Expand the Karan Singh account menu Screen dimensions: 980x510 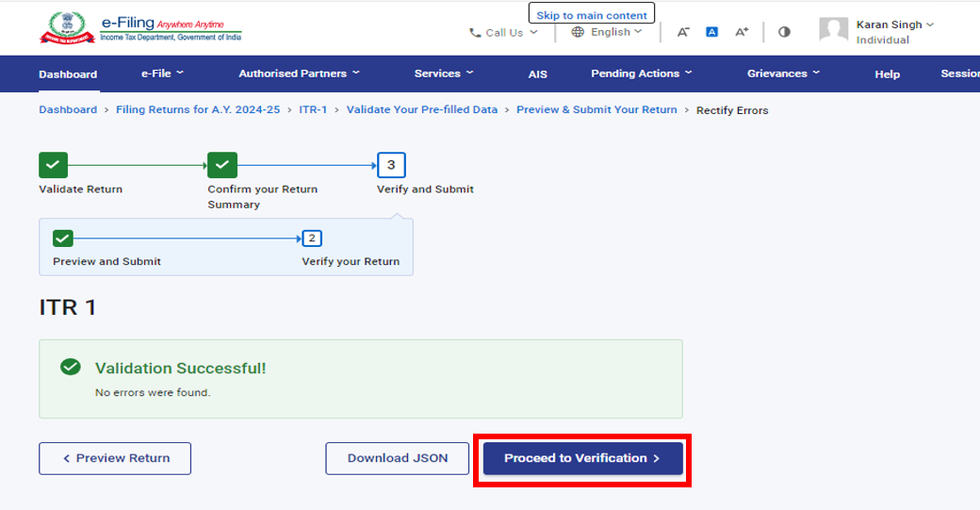pyautogui.click(x=895, y=25)
